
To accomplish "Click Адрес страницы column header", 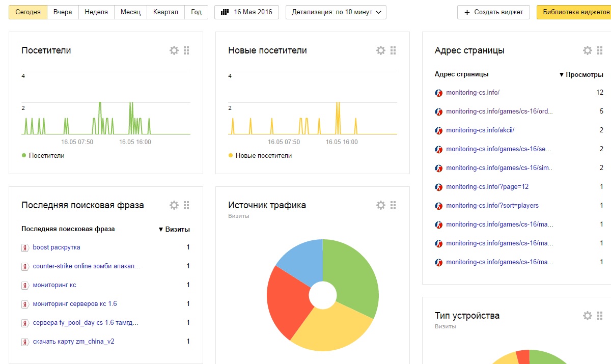I will coord(462,74).
